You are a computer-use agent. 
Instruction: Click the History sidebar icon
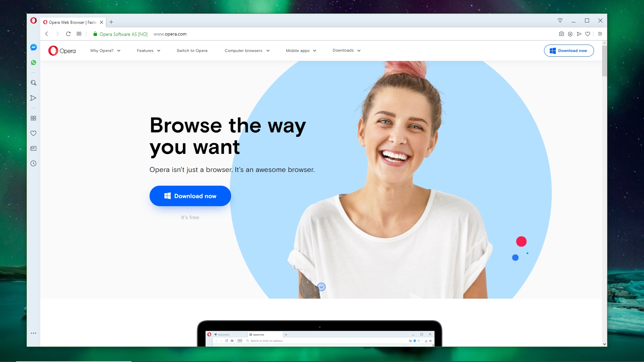pyautogui.click(x=34, y=163)
